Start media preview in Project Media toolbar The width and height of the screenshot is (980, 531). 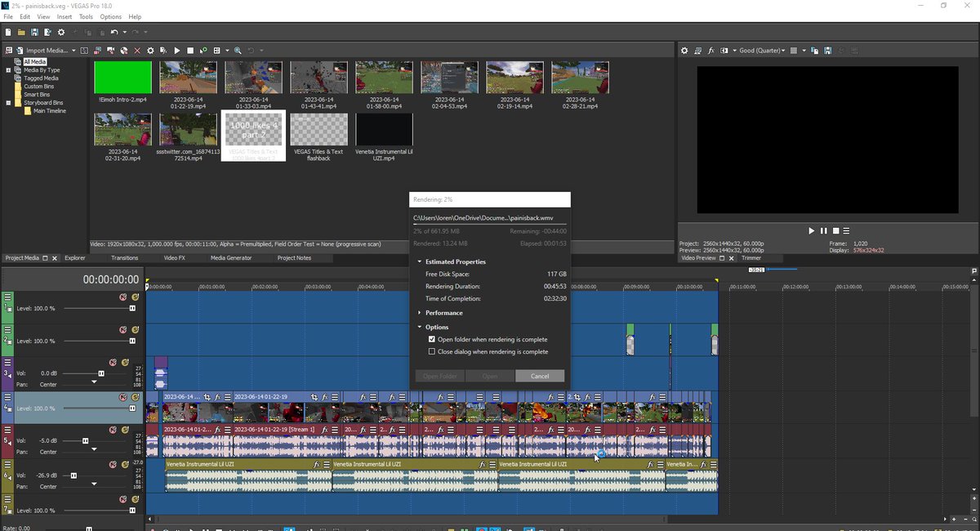tap(177, 51)
